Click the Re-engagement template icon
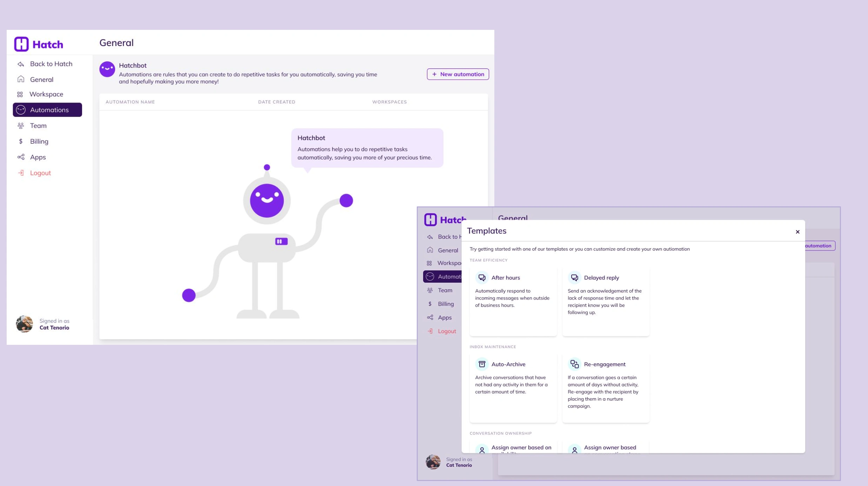Viewport: 868px width, 486px height. [x=574, y=364]
